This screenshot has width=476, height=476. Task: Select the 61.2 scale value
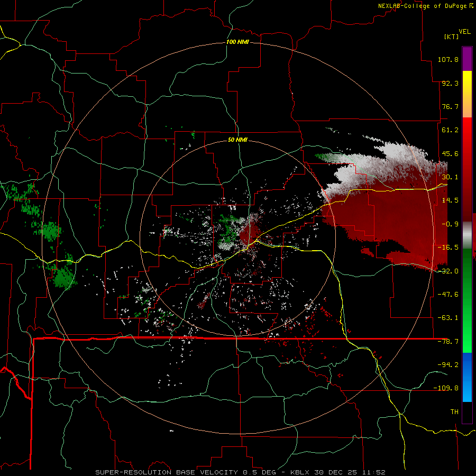tap(450, 130)
